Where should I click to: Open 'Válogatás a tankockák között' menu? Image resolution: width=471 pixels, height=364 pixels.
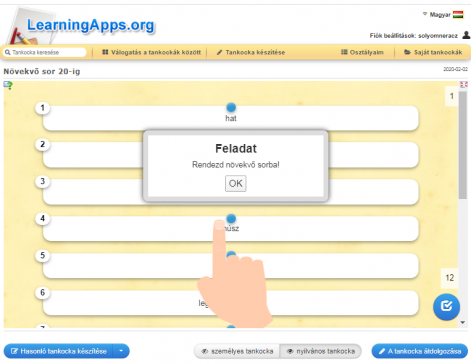coord(151,52)
